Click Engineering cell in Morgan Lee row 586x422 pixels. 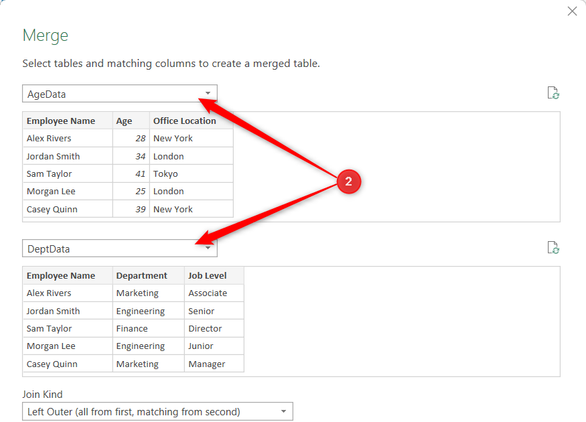point(148,346)
